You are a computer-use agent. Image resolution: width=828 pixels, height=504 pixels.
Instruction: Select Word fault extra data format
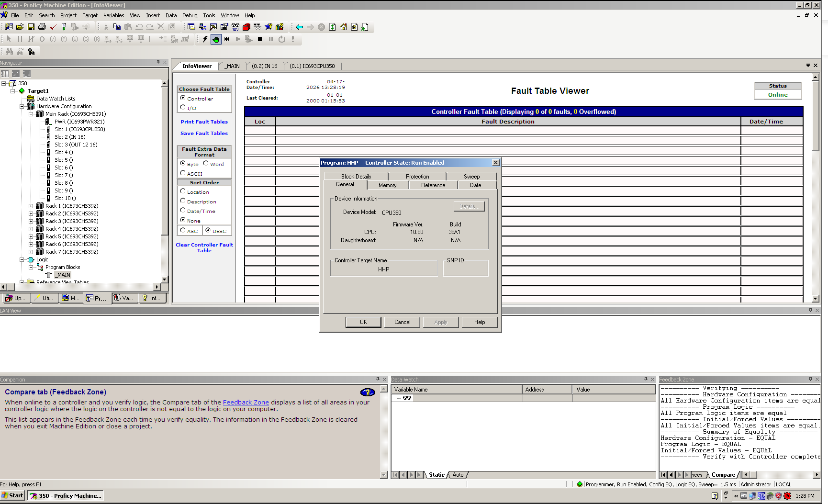coord(206,164)
